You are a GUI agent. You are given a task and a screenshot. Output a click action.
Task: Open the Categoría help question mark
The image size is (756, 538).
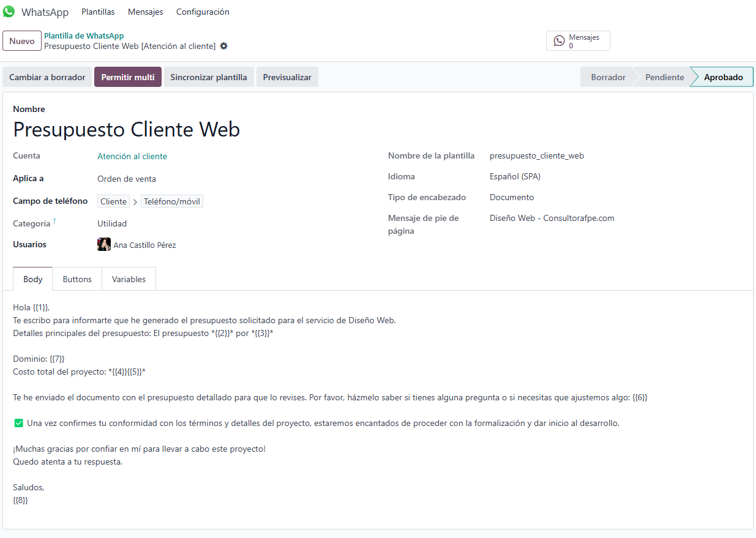coord(54,221)
